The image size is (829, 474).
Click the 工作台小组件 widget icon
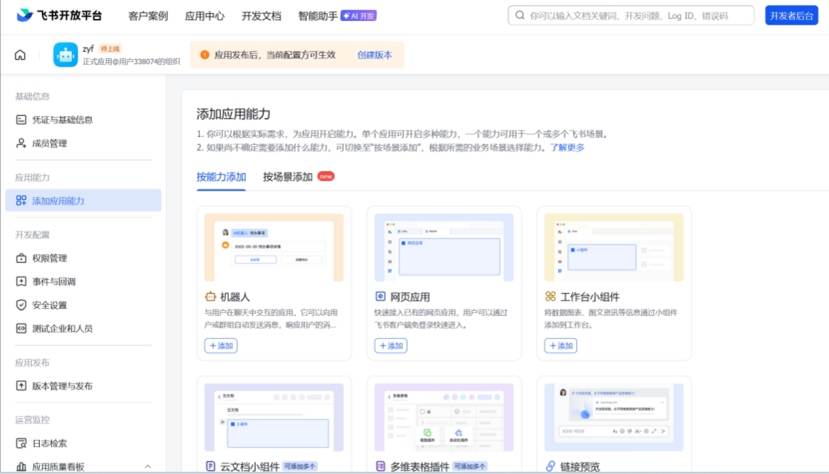[x=550, y=296]
